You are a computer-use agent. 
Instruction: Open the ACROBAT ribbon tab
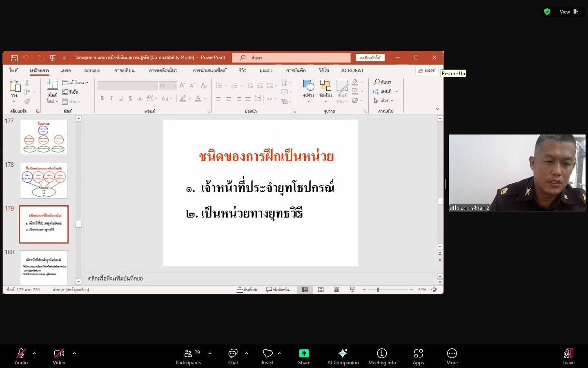(352, 70)
